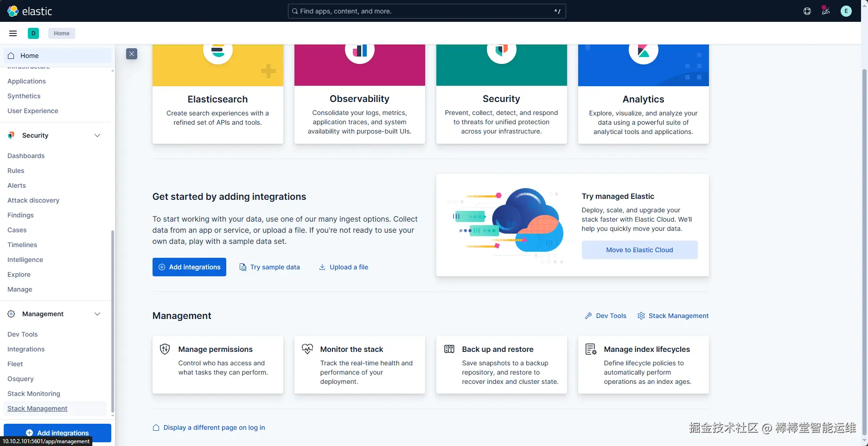Click the search magnifier icon

[295, 11]
